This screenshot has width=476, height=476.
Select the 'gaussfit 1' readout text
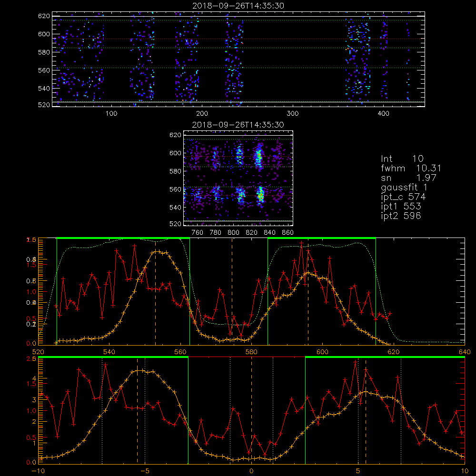coord(404,187)
